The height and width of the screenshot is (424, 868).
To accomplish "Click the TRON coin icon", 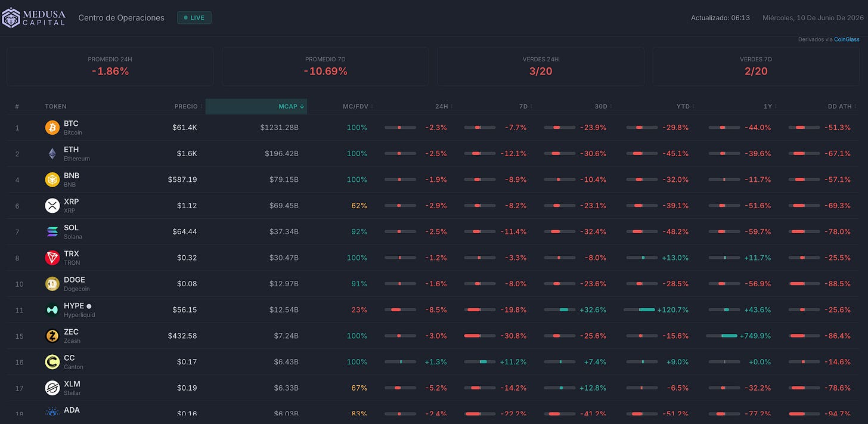I will tap(52, 258).
